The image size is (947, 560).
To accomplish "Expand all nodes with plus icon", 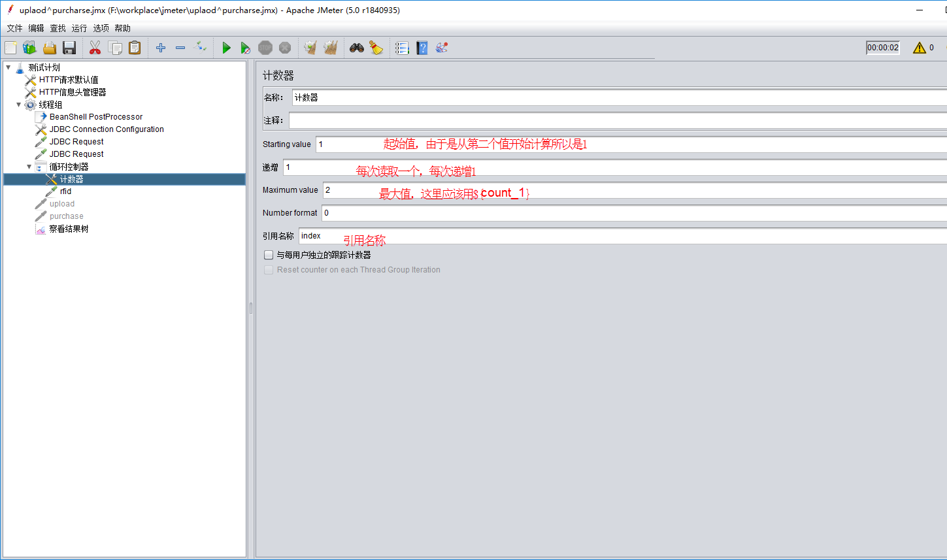I will pyautogui.click(x=161, y=48).
